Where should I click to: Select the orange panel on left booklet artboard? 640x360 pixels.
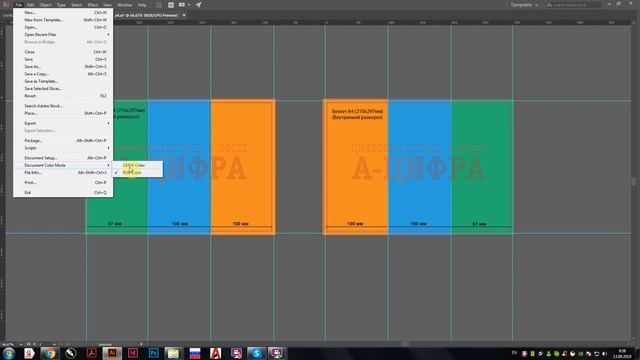pos(242,167)
